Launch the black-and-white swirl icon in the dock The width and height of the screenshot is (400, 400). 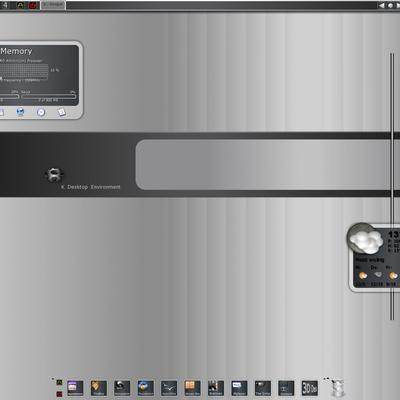[x=122, y=388]
